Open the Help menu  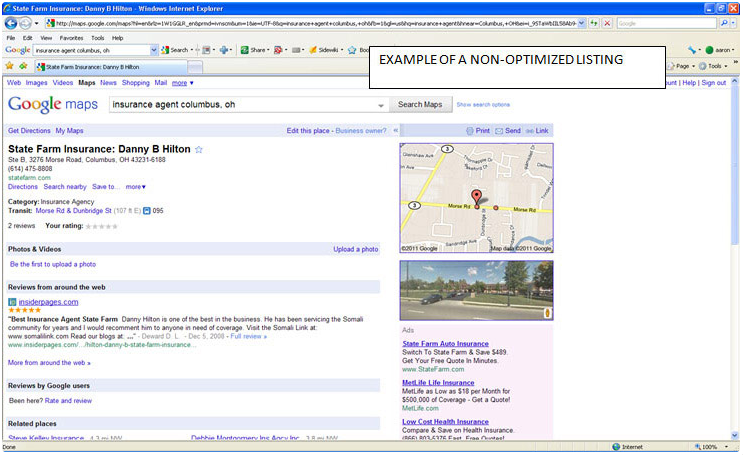pyautogui.click(x=118, y=38)
